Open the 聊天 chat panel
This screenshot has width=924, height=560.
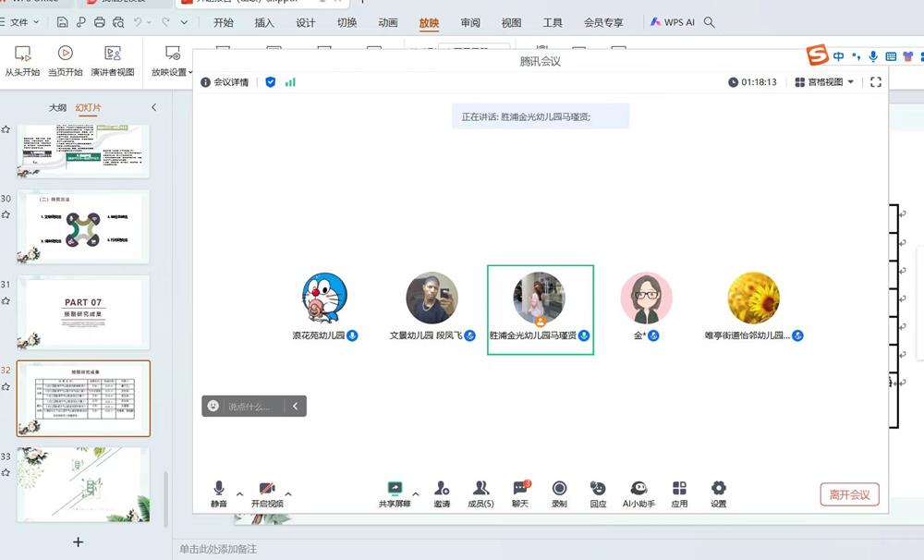pyautogui.click(x=520, y=494)
